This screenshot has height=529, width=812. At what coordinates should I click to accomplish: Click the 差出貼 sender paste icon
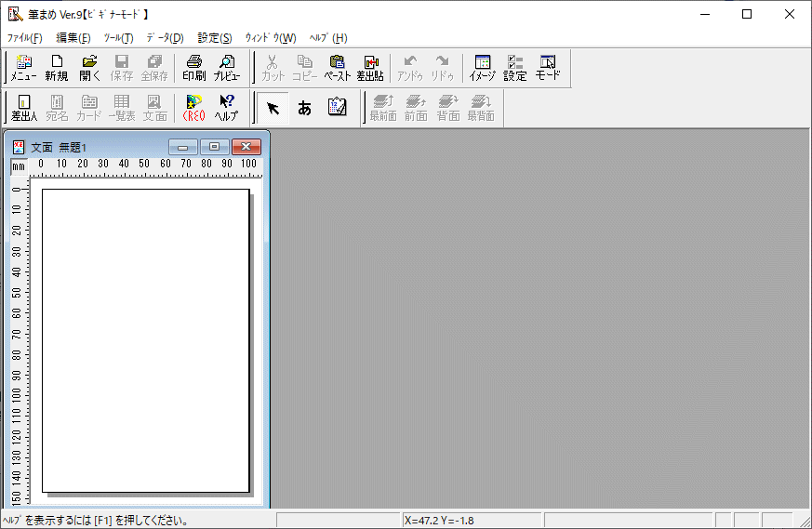point(370,68)
